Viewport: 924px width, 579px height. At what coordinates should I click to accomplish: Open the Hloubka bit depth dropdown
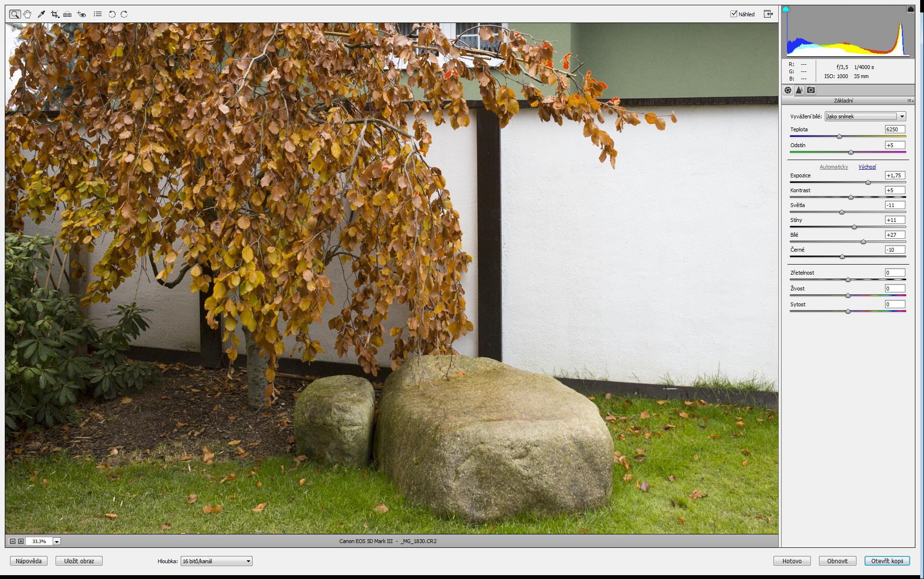pyautogui.click(x=216, y=561)
